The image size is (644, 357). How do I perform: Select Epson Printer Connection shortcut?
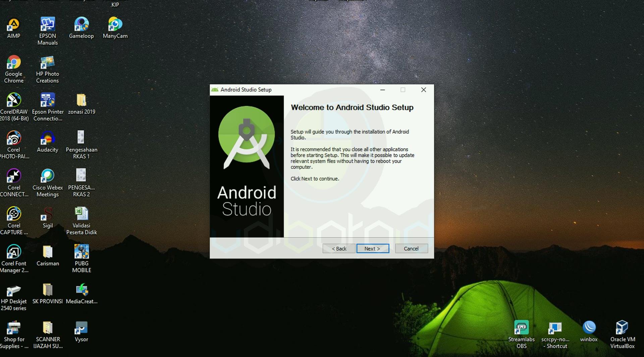(48, 107)
